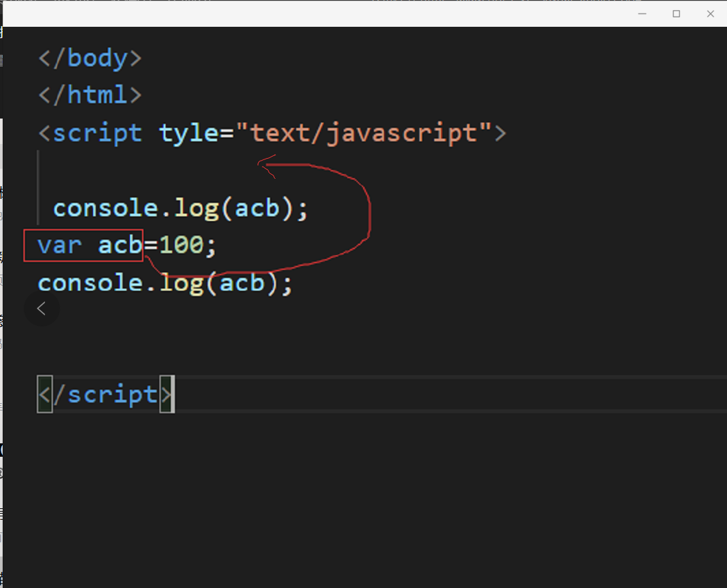
Task: Click the first console.log(acb); line
Action: click(180, 208)
